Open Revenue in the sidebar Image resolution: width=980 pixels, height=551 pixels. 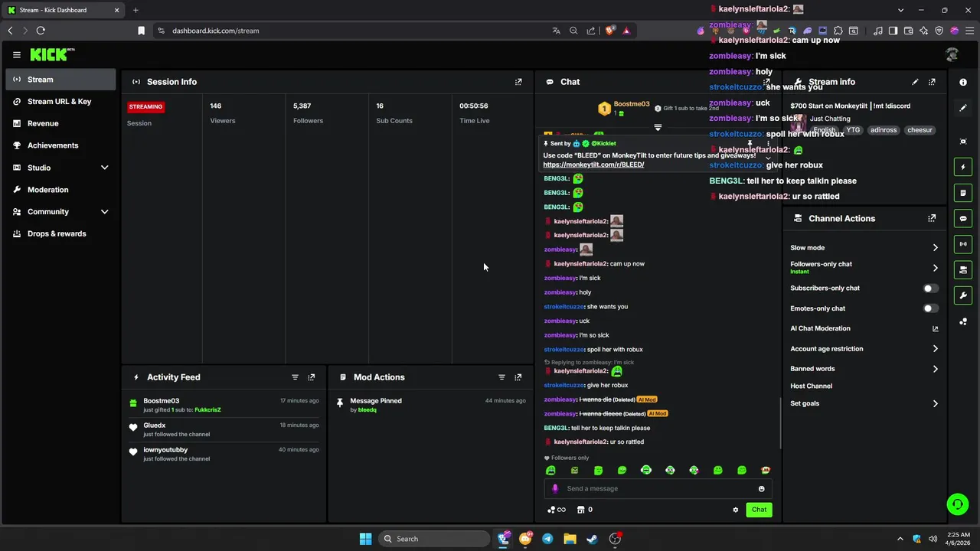coord(60,123)
